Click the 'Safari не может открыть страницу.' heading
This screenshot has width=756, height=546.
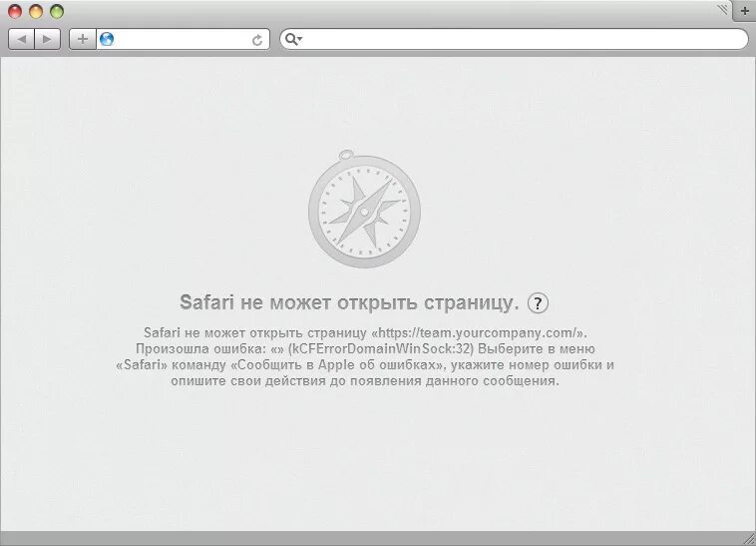(349, 302)
